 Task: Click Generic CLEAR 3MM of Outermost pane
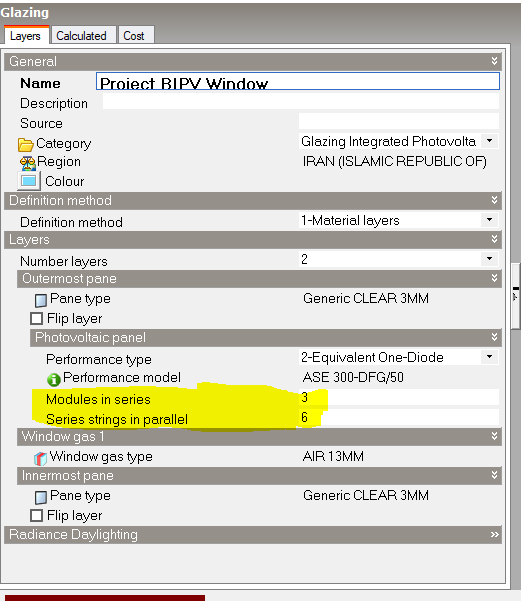click(x=366, y=298)
